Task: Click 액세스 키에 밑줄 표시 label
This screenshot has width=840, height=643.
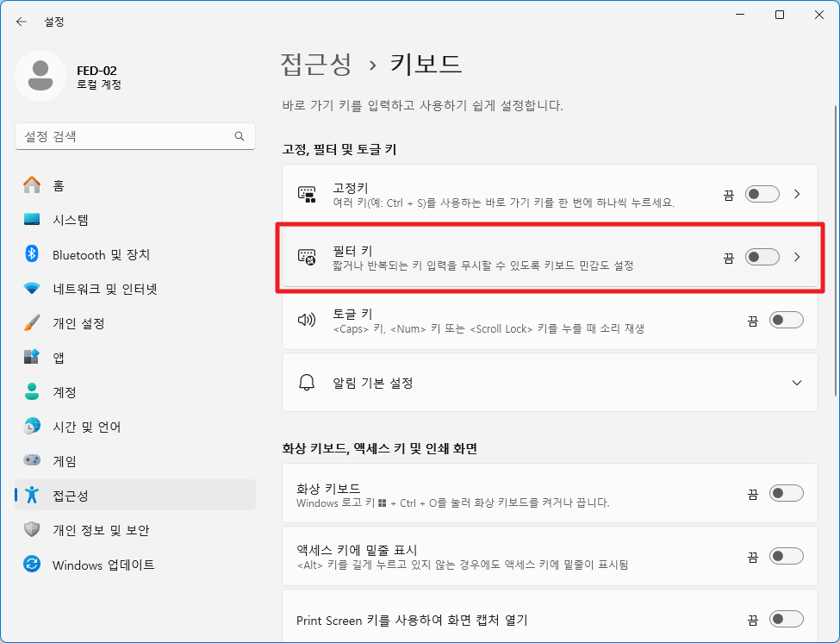Action: (x=357, y=550)
